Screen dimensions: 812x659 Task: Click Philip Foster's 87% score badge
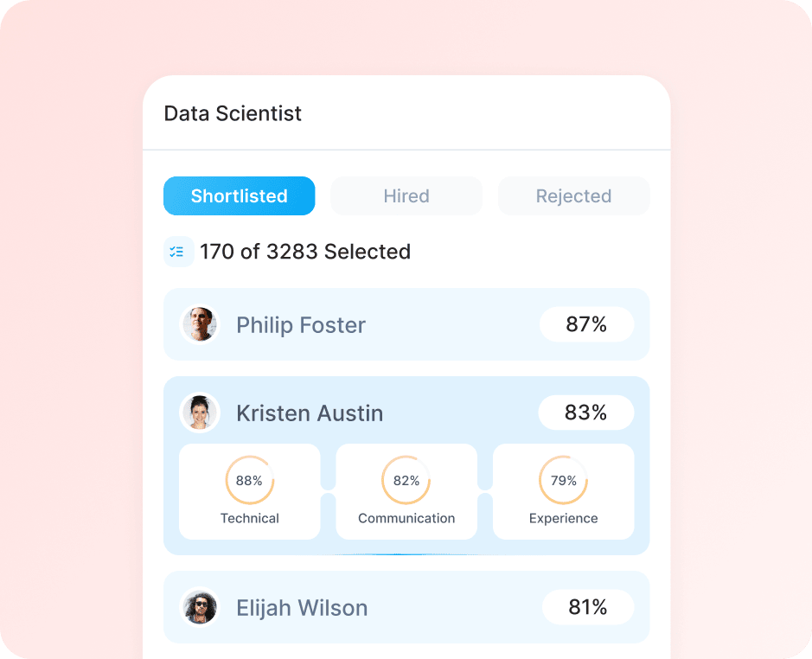(x=586, y=324)
